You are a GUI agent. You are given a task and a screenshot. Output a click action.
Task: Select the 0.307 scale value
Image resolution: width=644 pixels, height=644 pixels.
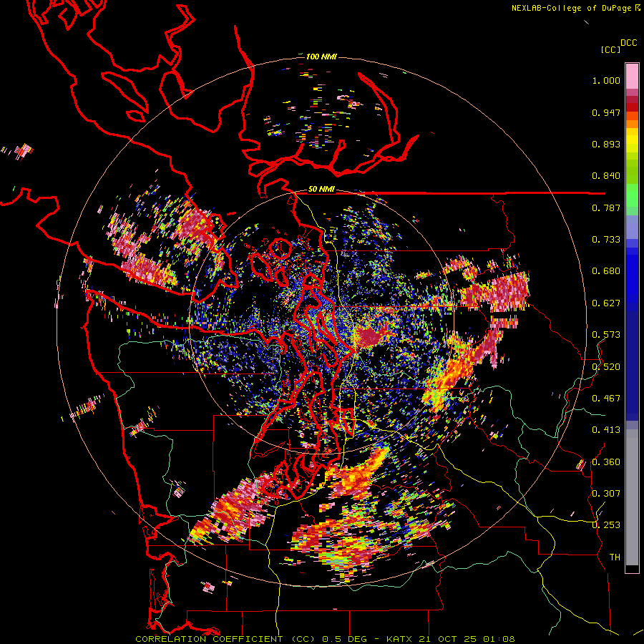click(x=606, y=493)
